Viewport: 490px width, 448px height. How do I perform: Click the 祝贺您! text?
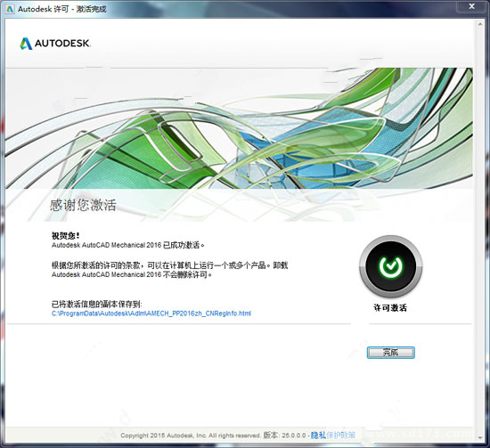(x=65, y=235)
